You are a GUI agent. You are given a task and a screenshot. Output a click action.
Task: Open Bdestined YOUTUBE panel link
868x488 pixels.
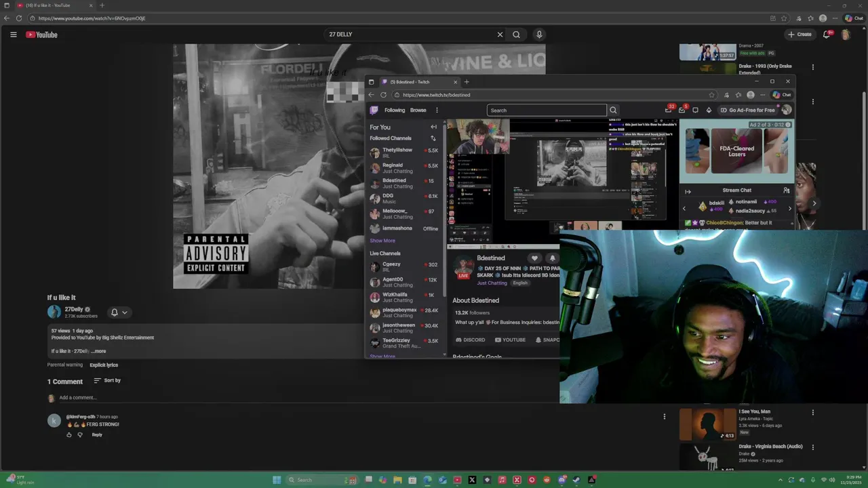point(510,340)
